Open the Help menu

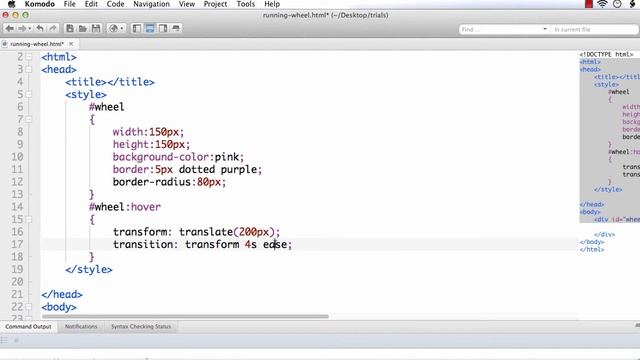pos(272,4)
